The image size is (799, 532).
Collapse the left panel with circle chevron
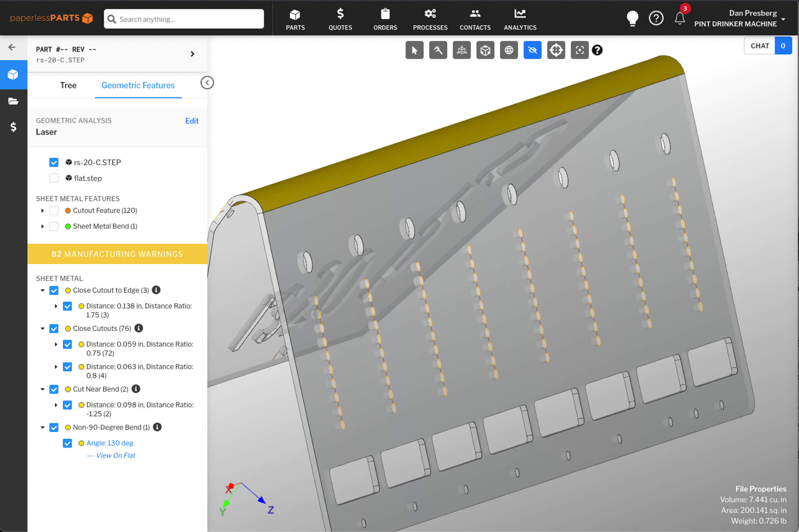click(x=207, y=83)
